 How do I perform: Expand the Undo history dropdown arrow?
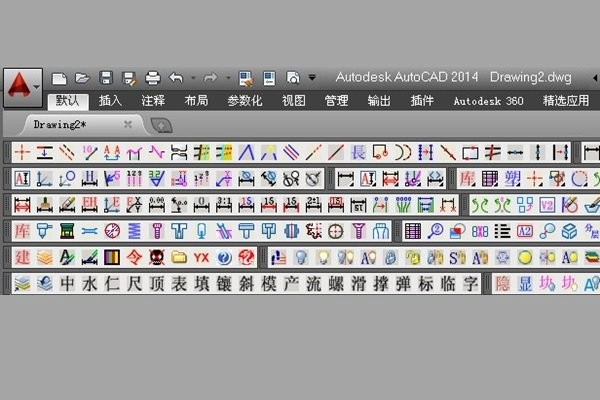click(x=192, y=77)
